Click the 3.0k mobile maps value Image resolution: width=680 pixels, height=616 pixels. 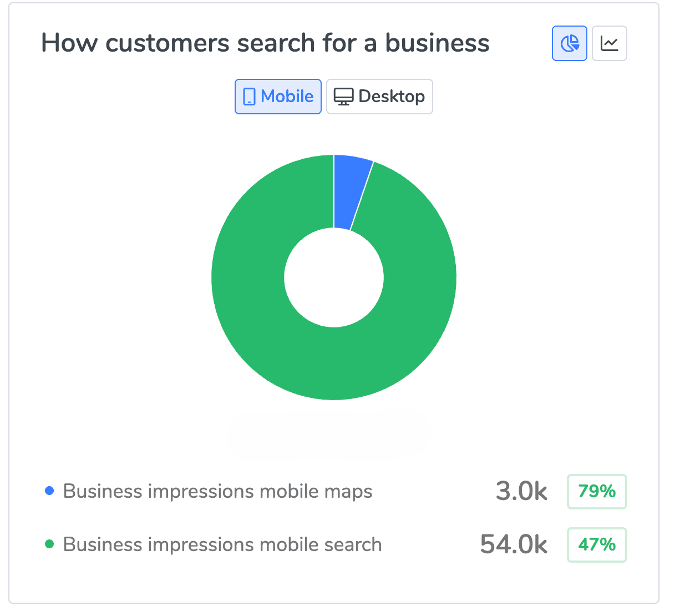pos(521,492)
